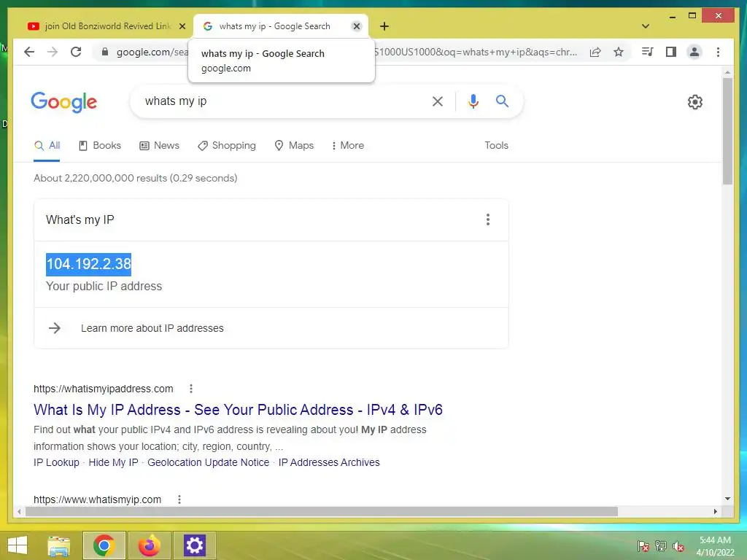The height and width of the screenshot is (560, 747).
Task: Click the https://whatismyipaddress.com URL
Action: coord(104,389)
